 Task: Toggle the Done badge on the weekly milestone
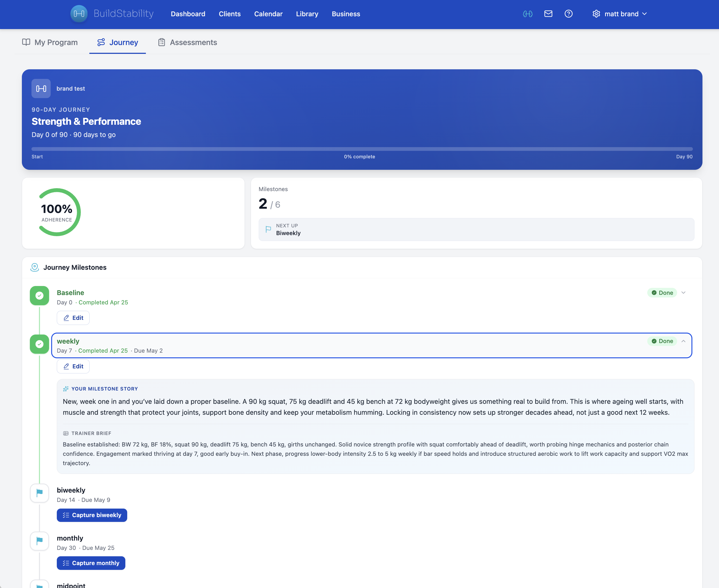pyautogui.click(x=662, y=341)
